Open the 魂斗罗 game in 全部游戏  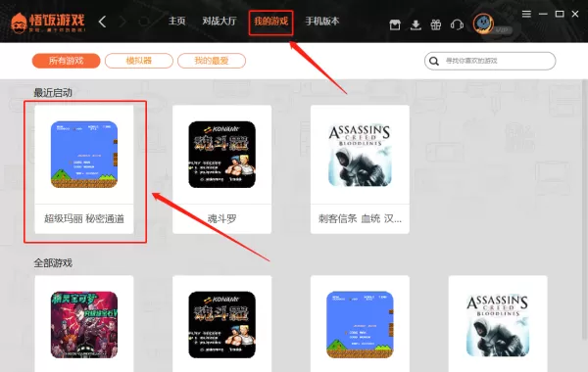pyautogui.click(x=222, y=324)
